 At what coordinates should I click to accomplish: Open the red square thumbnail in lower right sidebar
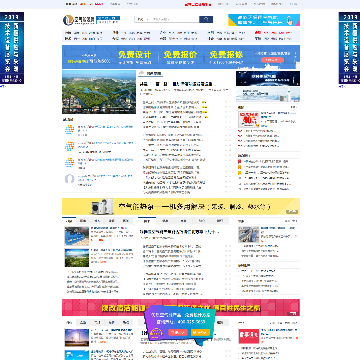click(249, 337)
